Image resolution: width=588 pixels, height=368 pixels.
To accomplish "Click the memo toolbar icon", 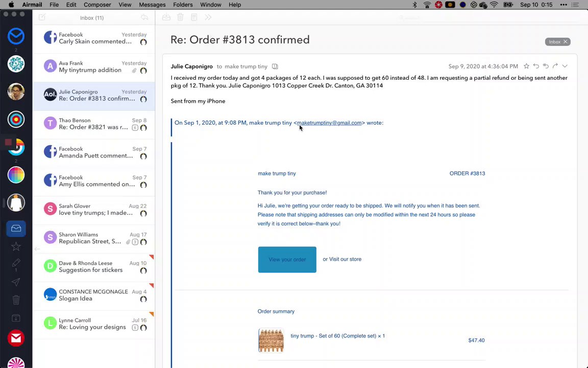I will (x=194, y=17).
